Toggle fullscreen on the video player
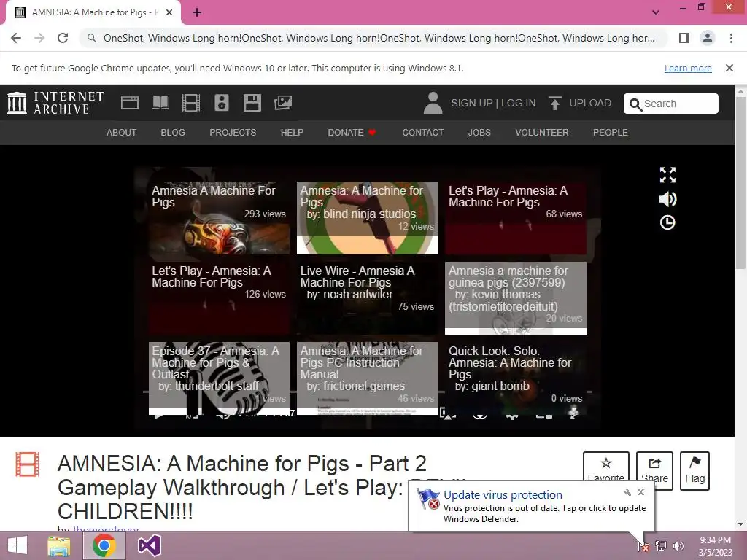 667,175
